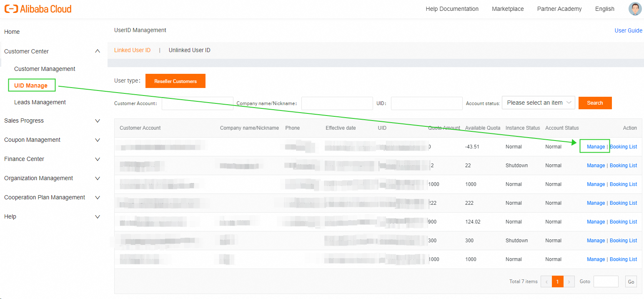Click Manage for row with quota -43.51
Viewport: 644px width, 299px height.
pos(596,147)
